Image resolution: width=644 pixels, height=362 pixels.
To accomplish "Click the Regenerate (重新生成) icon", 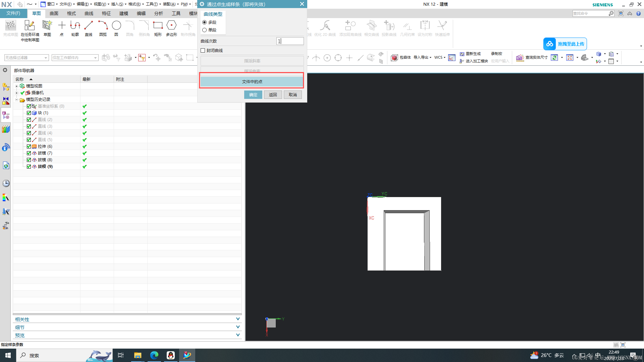I will (x=462, y=54).
